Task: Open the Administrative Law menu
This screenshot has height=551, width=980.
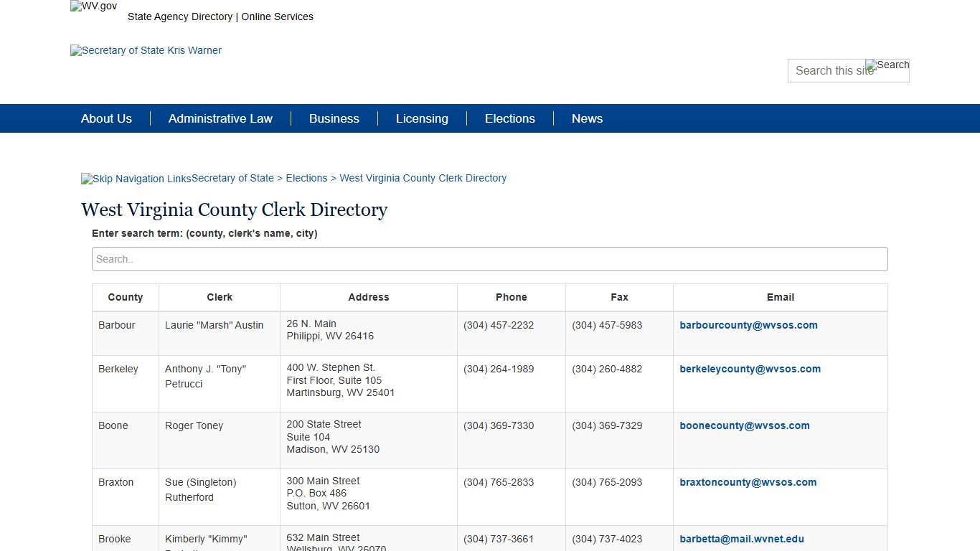Action: 220,118
